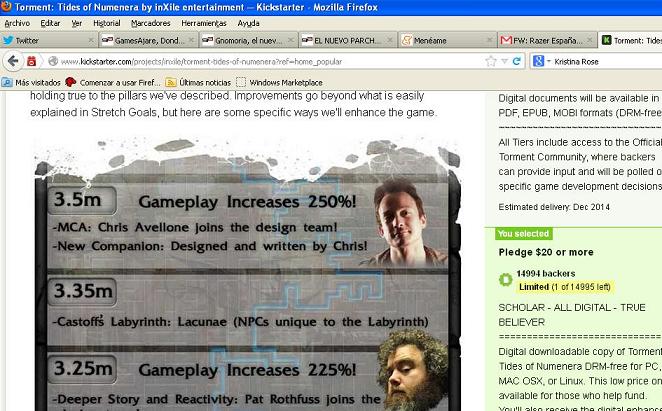The width and height of the screenshot is (662, 411).
Task: Open the Herramientas menu
Action: coord(203,23)
